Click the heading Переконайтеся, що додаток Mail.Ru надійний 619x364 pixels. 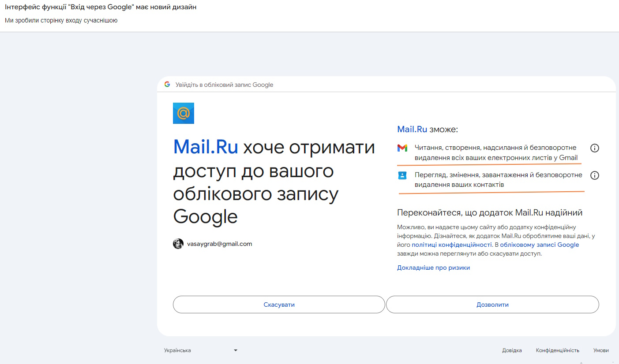point(490,213)
